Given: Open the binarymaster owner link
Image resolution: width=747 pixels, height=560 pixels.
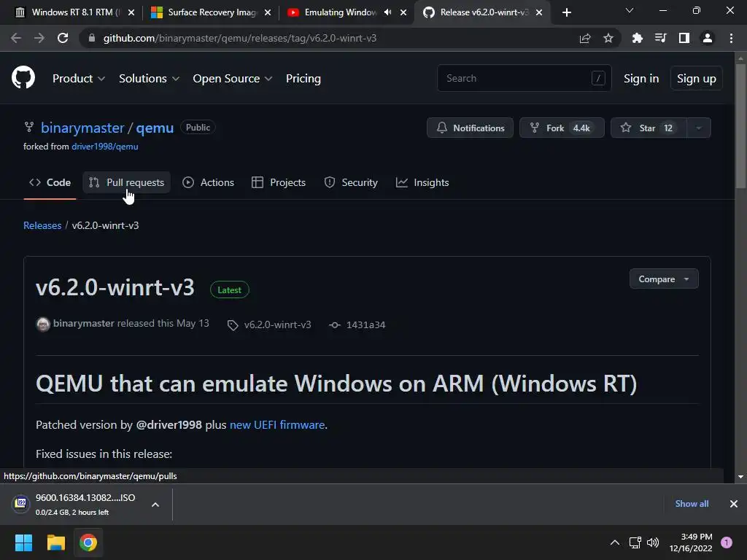Looking at the screenshot, I should pyautogui.click(x=82, y=128).
